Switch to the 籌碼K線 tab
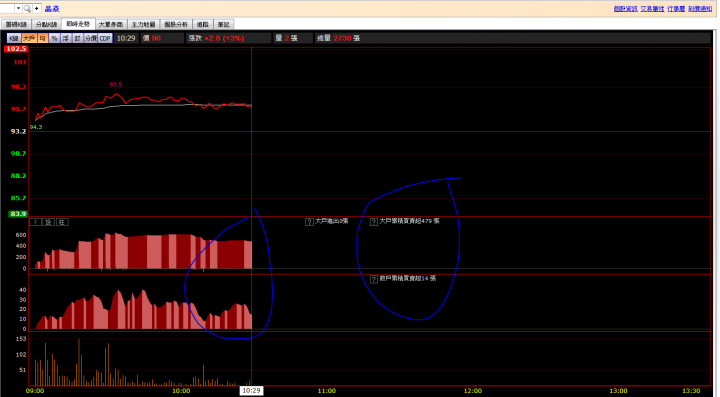Screen dimensions: 720x397 [x=16, y=24]
